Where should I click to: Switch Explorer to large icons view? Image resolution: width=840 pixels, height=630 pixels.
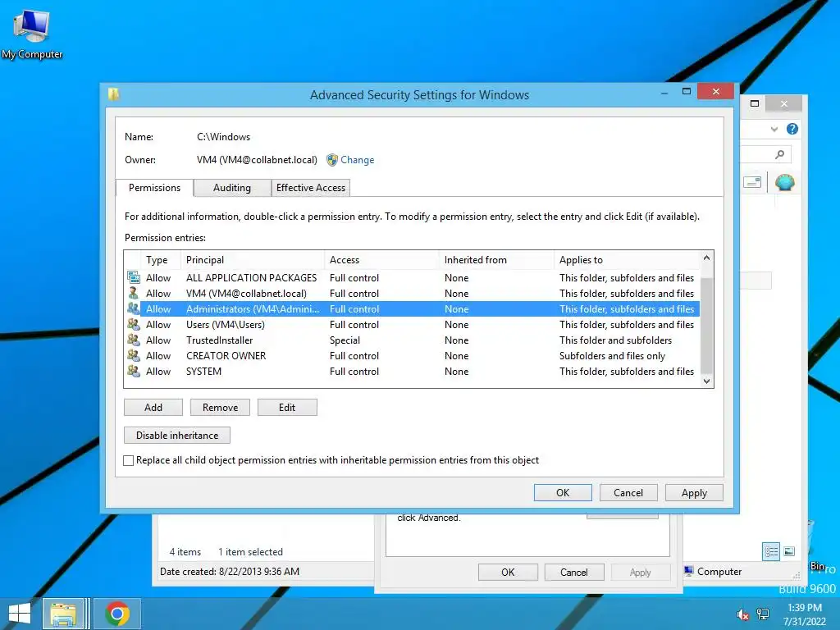pos(789,551)
